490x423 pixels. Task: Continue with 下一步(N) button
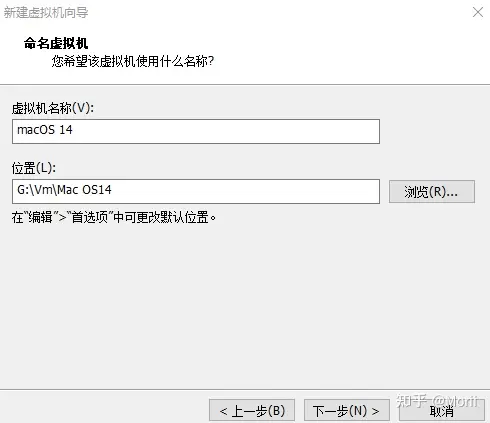(347, 411)
